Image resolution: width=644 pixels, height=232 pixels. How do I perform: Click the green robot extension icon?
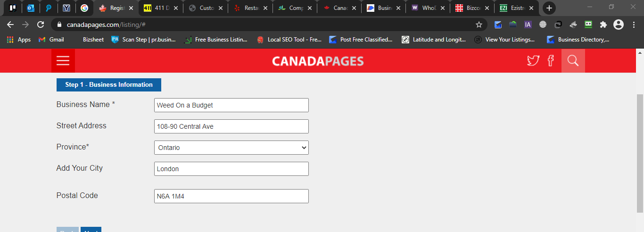pos(588,25)
